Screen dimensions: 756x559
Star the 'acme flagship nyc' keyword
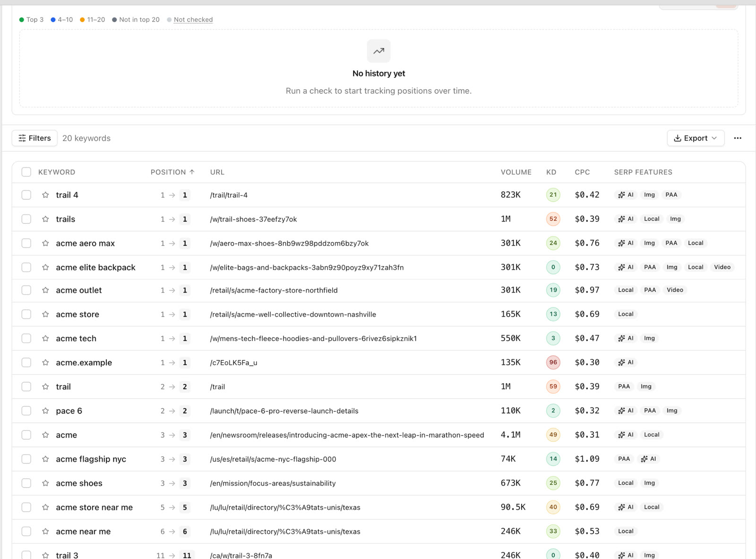[45, 459]
